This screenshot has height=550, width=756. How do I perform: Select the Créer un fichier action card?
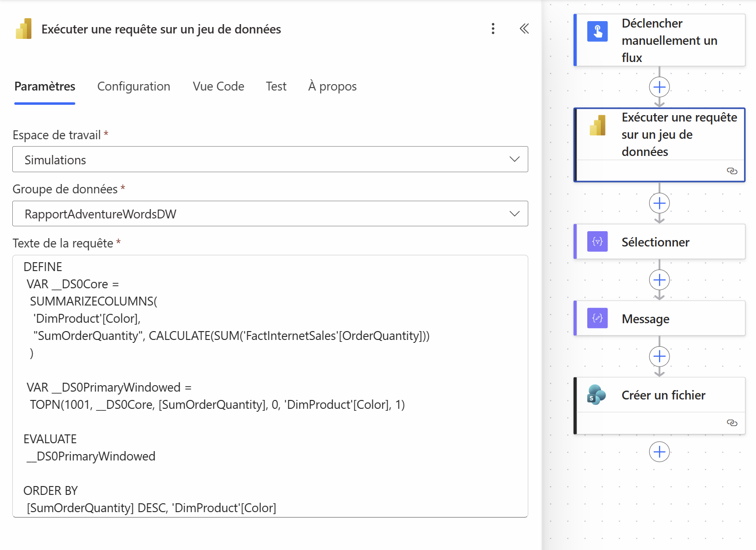[x=660, y=405]
